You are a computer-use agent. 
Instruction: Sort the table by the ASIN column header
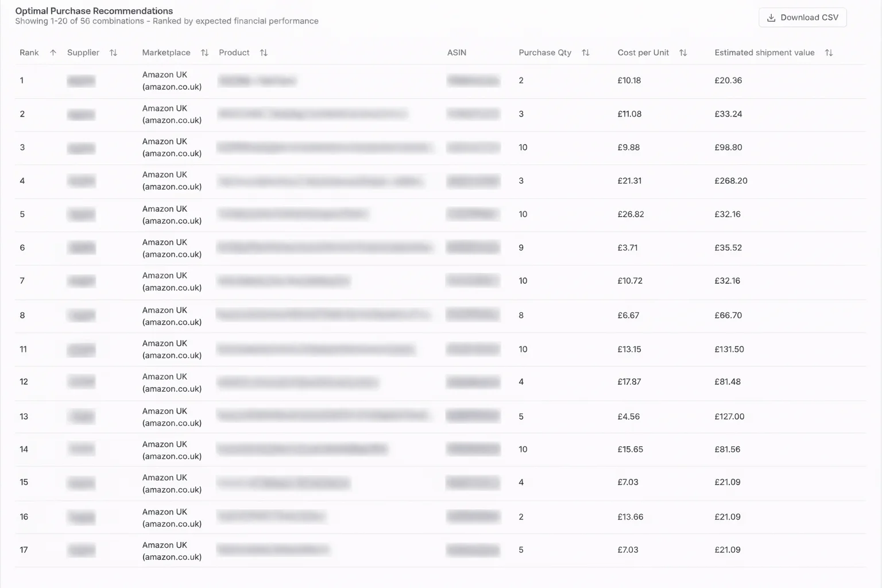click(x=457, y=52)
